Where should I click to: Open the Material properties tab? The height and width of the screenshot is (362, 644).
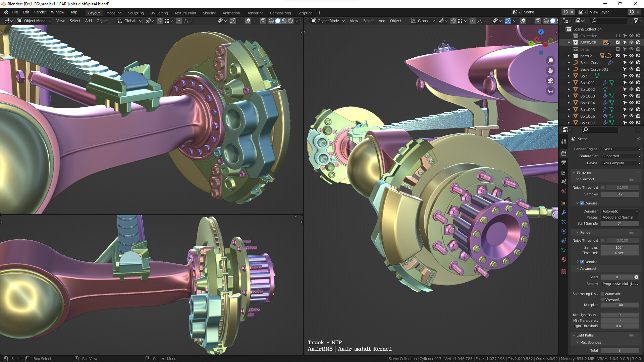pyautogui.click(x=564, y=259)
